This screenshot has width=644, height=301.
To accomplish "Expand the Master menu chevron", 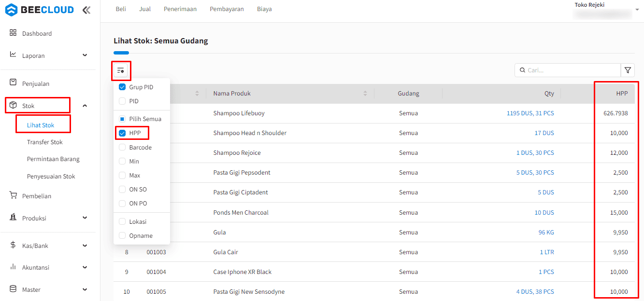I will (85, 289).
